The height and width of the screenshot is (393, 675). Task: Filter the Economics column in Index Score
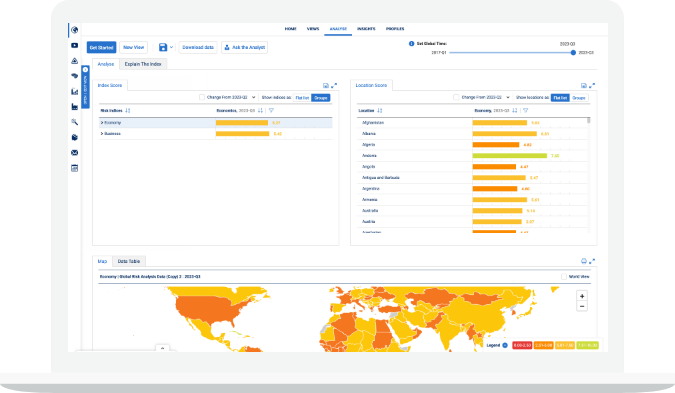[x=271, y=111]
